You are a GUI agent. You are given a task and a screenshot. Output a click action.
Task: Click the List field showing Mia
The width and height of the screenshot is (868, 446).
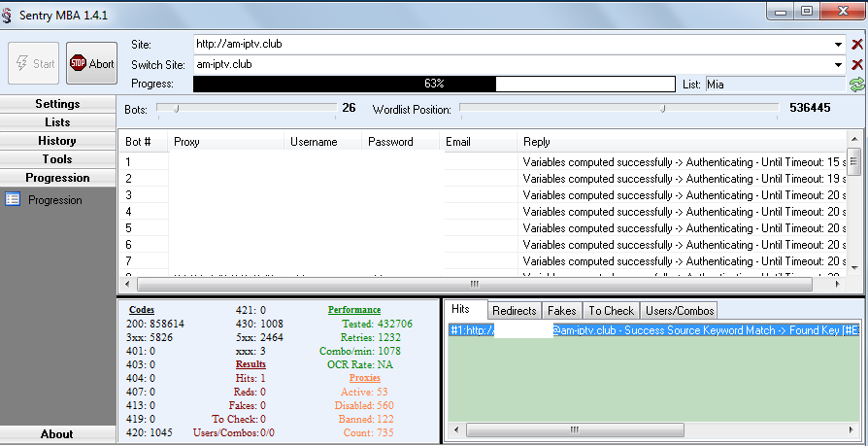tap(775, 85)
